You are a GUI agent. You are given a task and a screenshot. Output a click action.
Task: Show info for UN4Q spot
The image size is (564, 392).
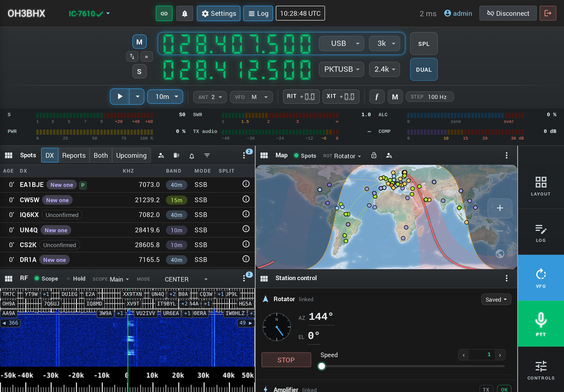(246, 229)
